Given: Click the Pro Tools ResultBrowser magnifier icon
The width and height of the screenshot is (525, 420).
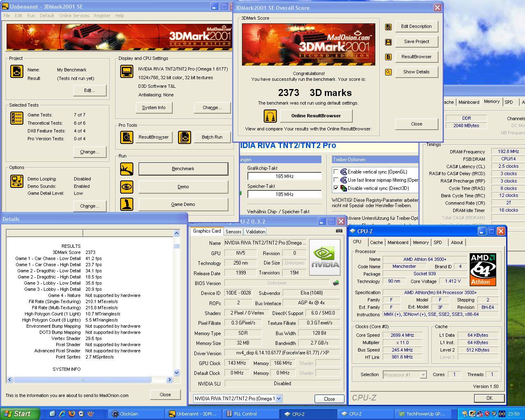Looking at the screenshot, I should pos(127,137).
